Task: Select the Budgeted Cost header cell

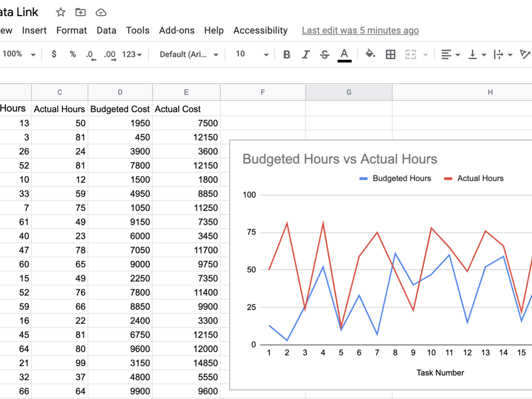Action: pyautogui.click(x=120, y=109)
